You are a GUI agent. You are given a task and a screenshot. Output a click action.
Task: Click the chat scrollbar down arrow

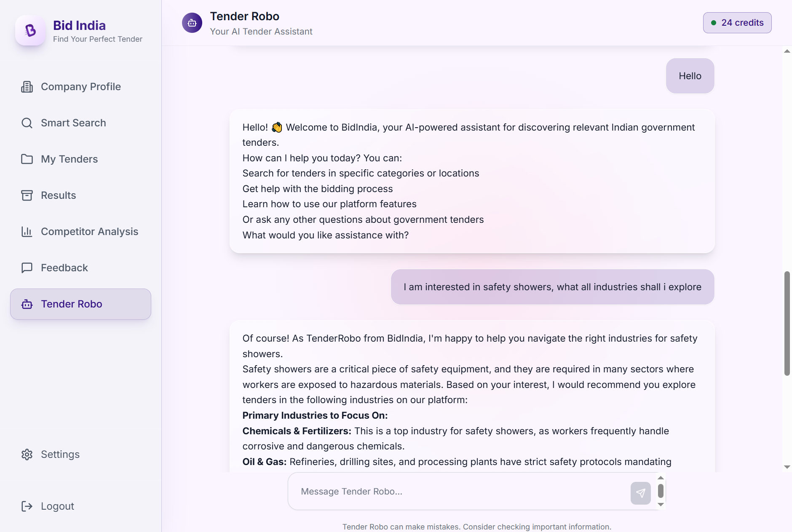click(787, 467)
